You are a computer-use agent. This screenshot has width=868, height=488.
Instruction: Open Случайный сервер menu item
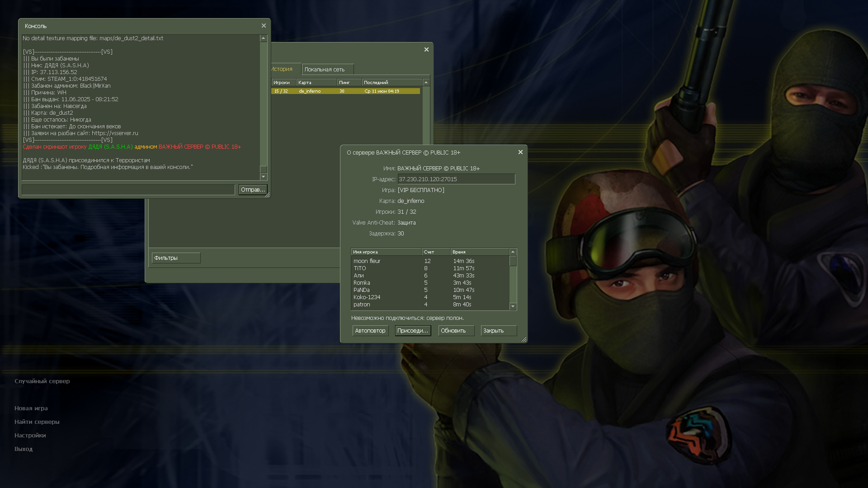coord(42,381)
